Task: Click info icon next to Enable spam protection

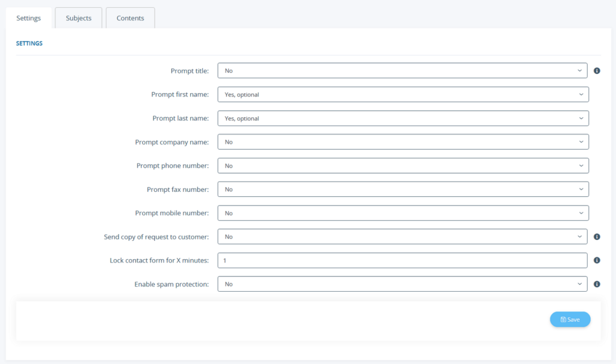Action: 597,284
